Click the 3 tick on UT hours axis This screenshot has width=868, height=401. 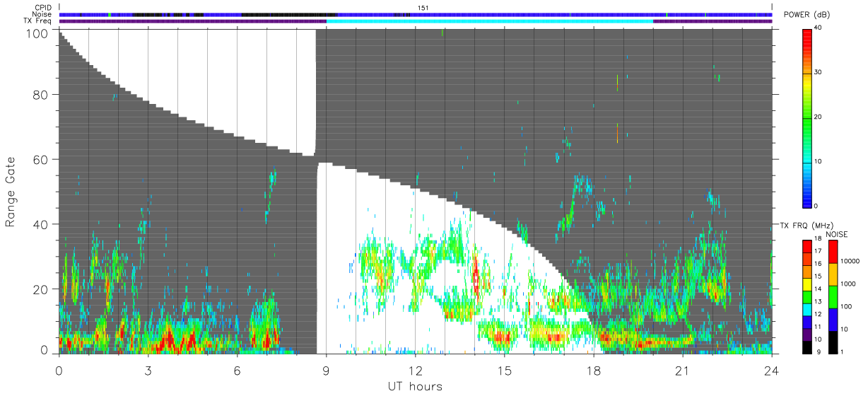(148, 370)
